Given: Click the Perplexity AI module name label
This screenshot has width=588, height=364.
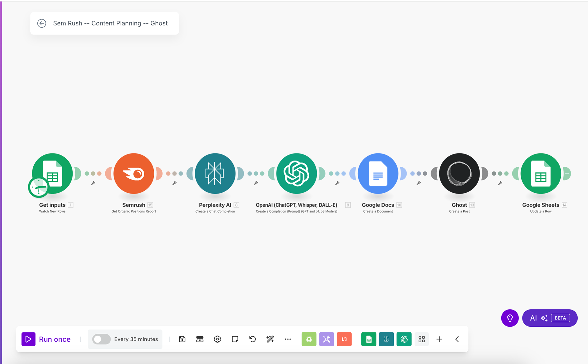Looking at the screenshot, I should point(215,205).
